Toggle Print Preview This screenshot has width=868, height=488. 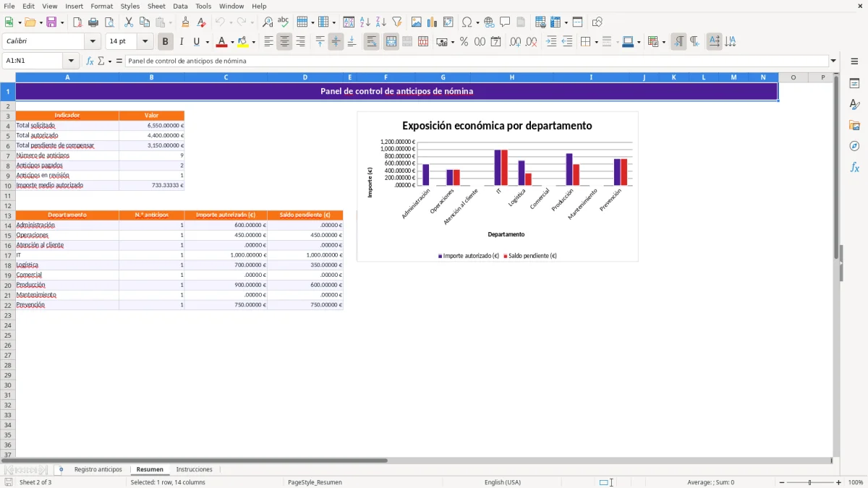pos(109,22)
